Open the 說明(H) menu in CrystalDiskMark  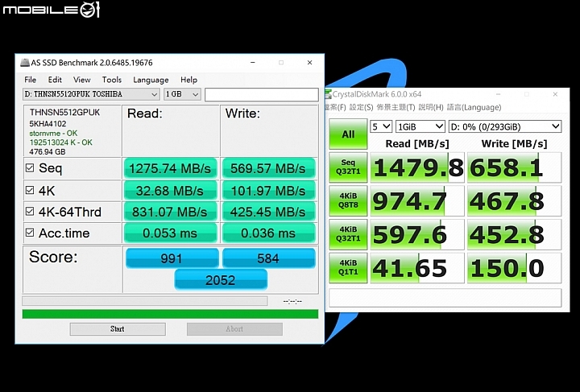431,108
